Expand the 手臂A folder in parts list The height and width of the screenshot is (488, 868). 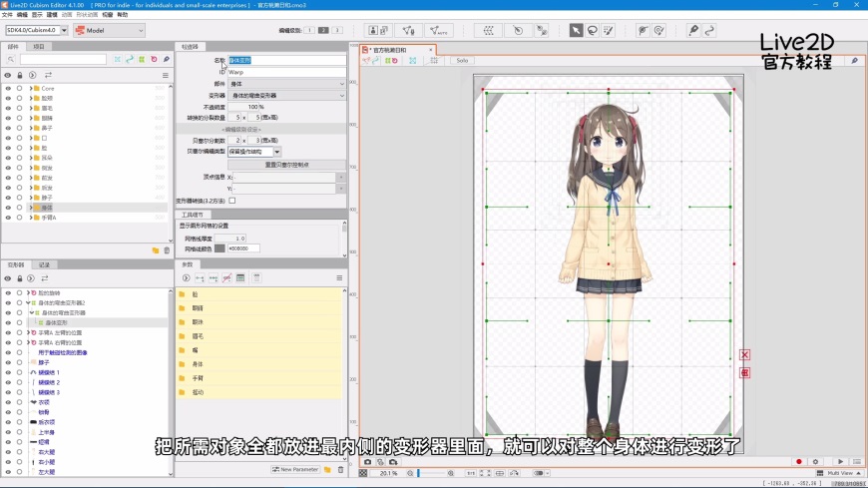[x=31, y=218]
